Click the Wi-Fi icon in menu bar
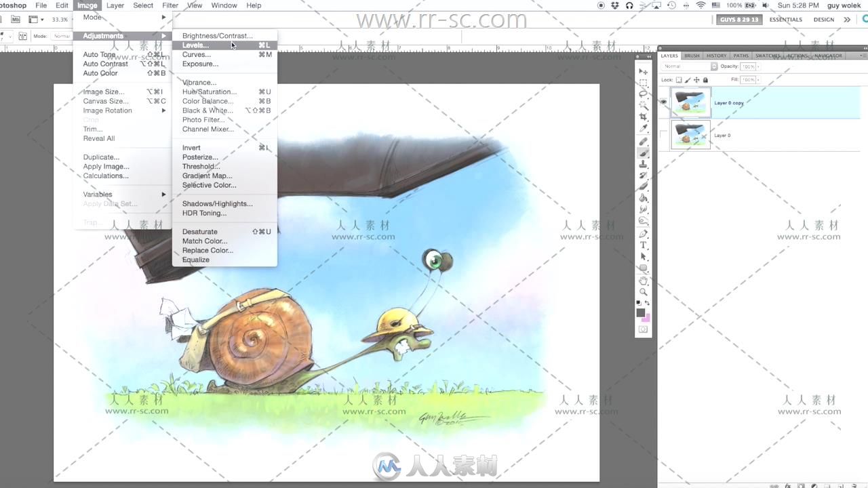 (701, 5)
